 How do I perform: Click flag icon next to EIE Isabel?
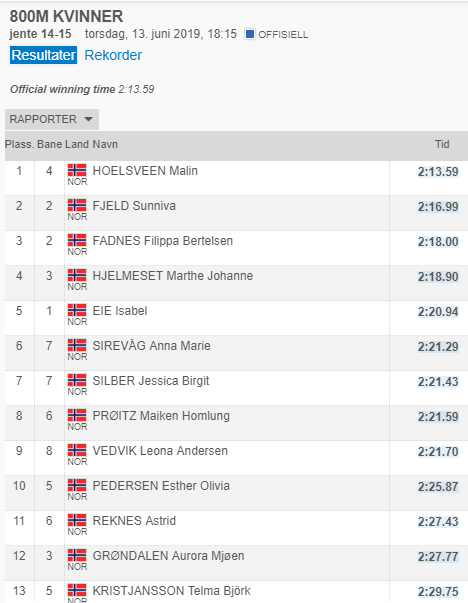coord(77,310)
